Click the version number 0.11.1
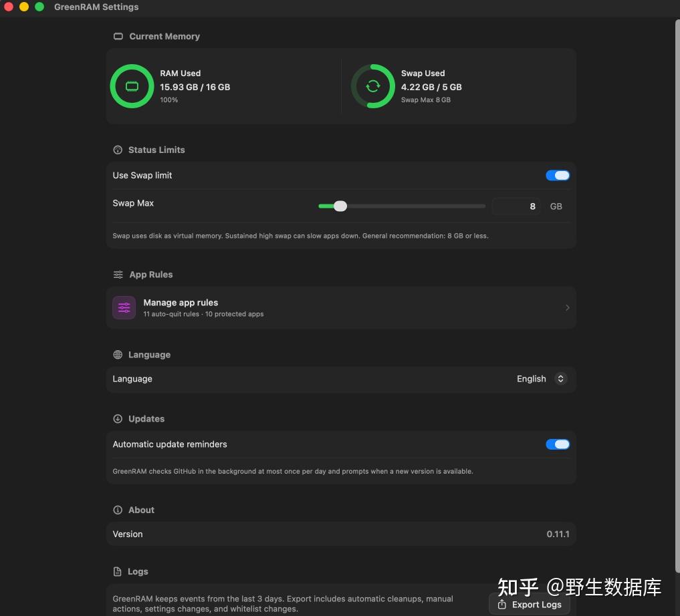The width and height of the screenshot is (680, 616). 558,534
